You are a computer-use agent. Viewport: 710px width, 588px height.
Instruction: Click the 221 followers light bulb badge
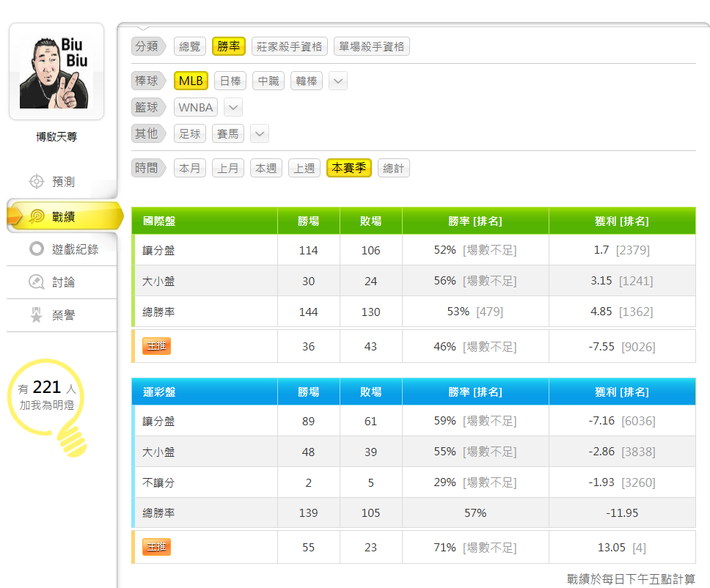click(x=47, y=407)
